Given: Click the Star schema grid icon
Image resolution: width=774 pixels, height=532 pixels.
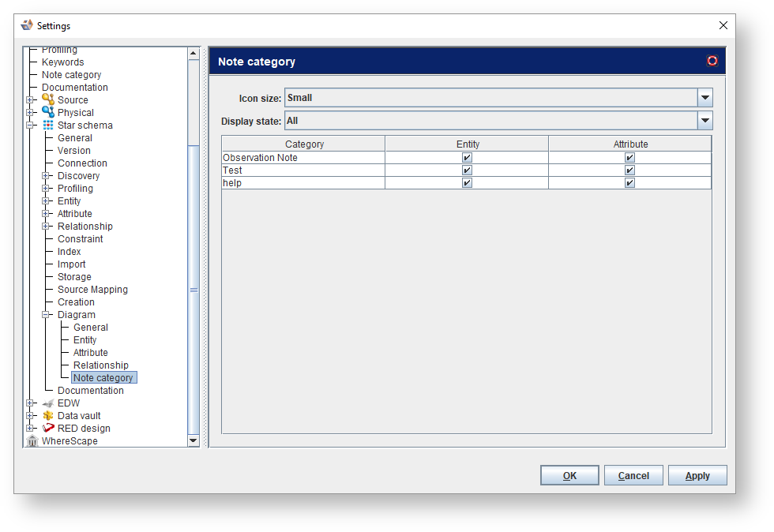Looking at the screenshot, I should pyautogui.click(x=48, y=125).
